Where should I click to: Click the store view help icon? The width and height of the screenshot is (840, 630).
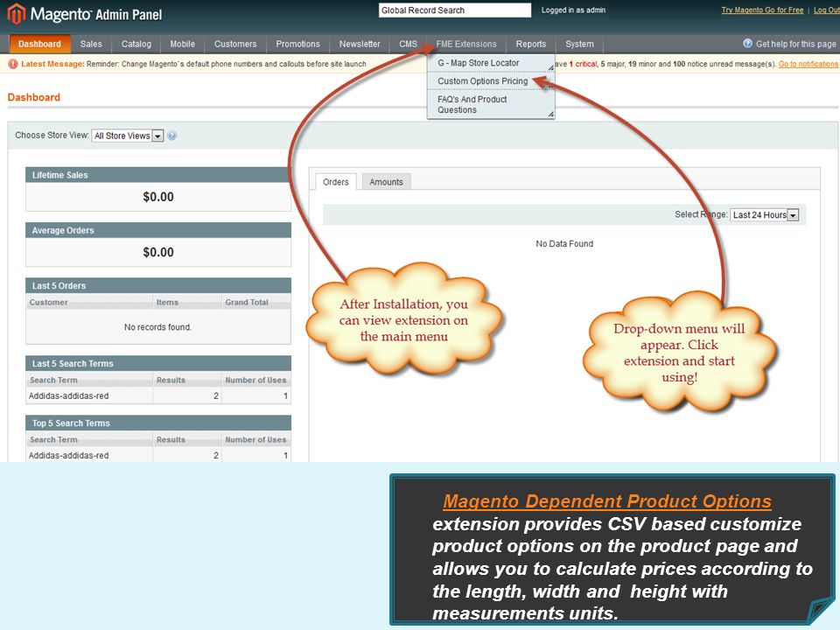172,136
